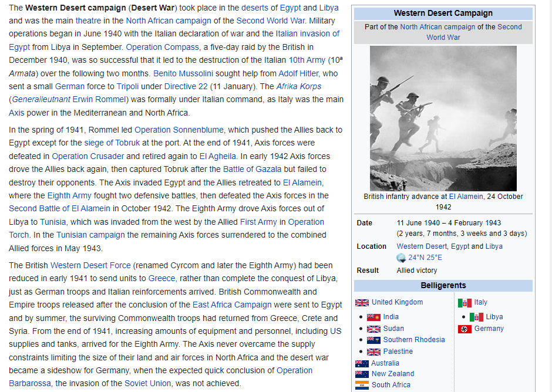Click the Libya flag icon
Image resolution: width=552 pixels, height=392 pixels.
[476, 317]
